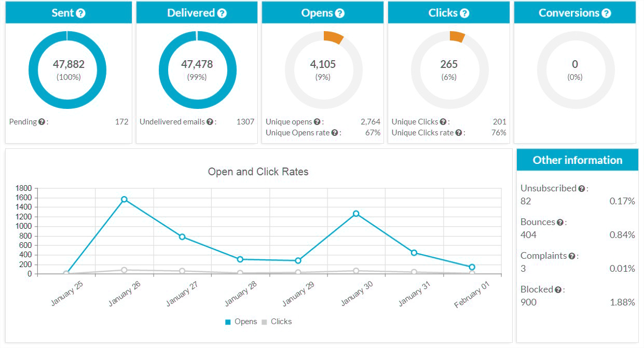Select the January 28 Opens data point
The image size is (644, 348).
pyautogui.click(x=240, y=259)
